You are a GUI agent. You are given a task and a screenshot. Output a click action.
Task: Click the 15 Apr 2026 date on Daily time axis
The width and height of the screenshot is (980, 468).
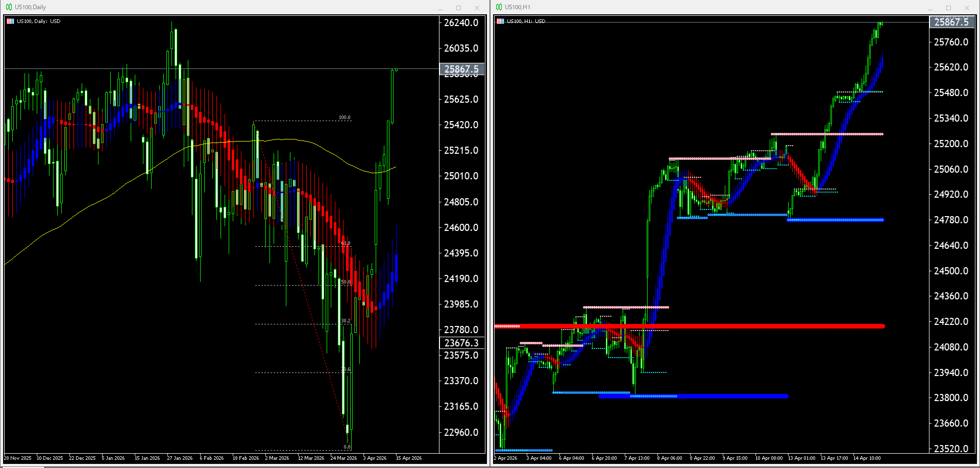[x=409, y=458]
